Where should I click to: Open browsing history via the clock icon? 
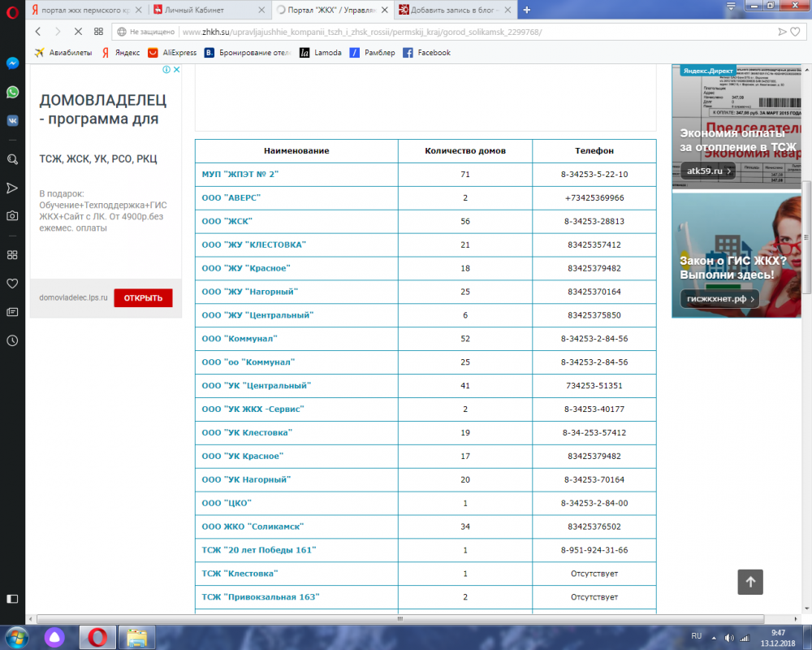click(x=12, y=340)
